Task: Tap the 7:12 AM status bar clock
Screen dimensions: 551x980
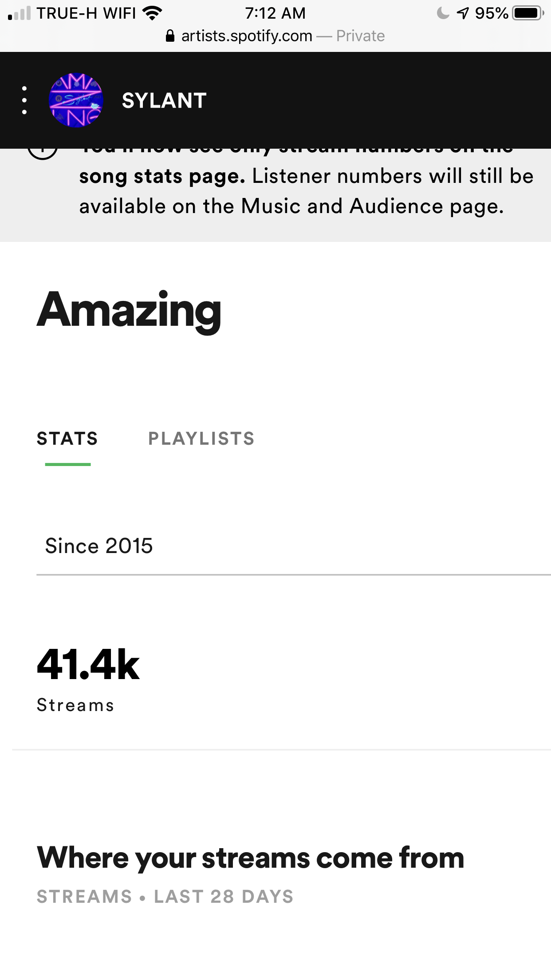Action: (275, 13)
